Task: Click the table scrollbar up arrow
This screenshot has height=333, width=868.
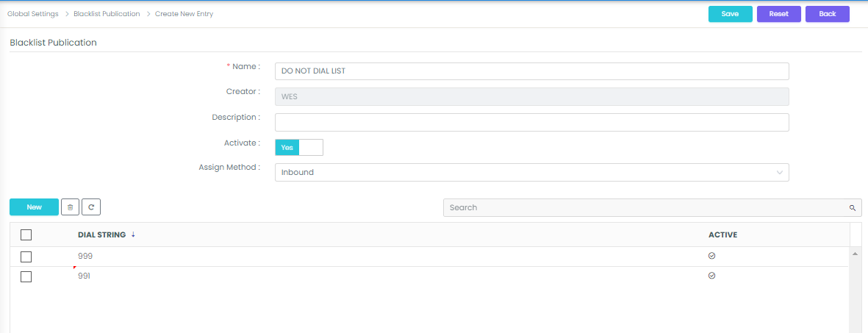Action: [x=856, y=253]
